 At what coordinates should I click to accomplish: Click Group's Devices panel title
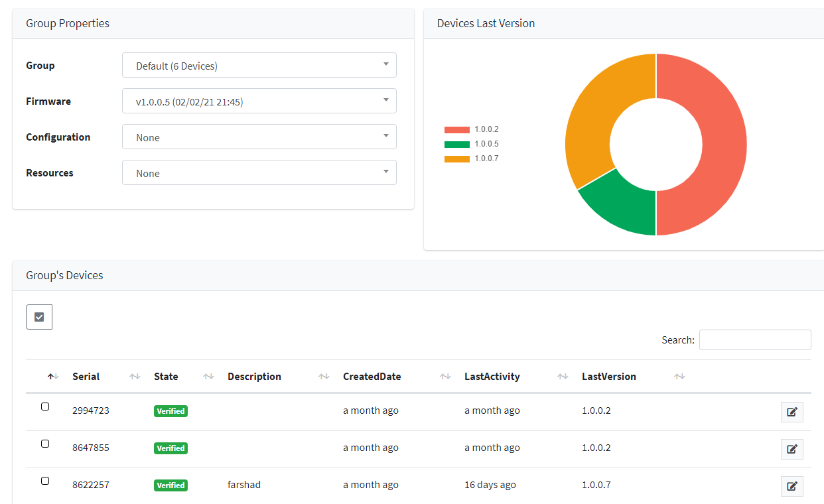click(x=64, y=275)
